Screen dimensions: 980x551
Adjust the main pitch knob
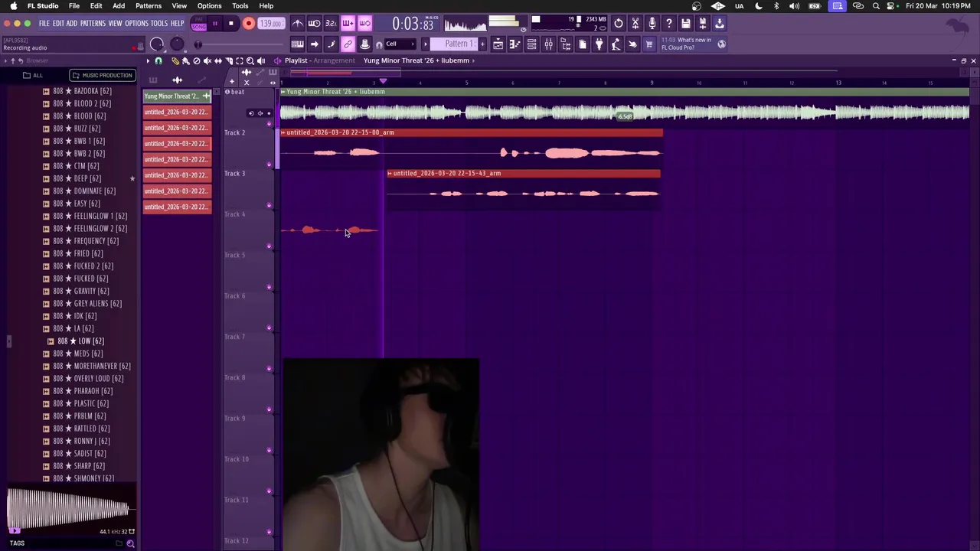coord(177,44)
